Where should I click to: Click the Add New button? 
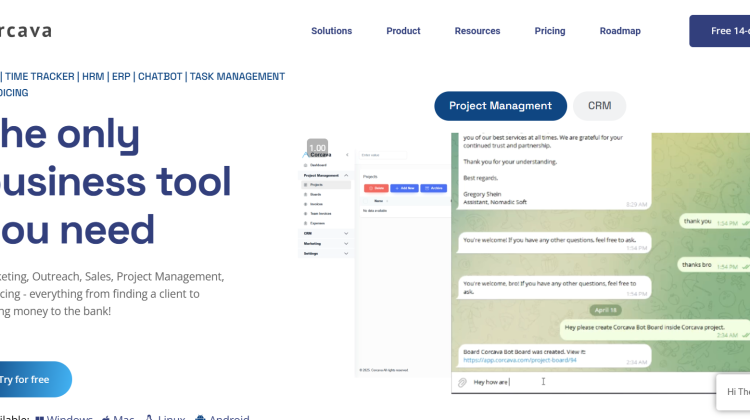tap(404, 188)
